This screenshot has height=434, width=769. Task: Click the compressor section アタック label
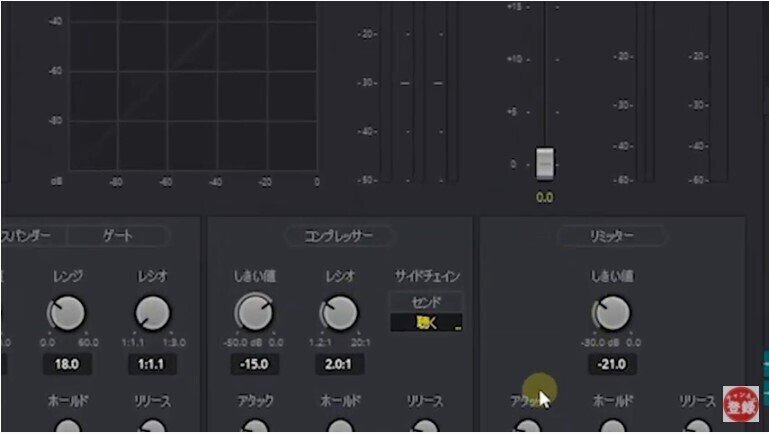click(255, 401)
